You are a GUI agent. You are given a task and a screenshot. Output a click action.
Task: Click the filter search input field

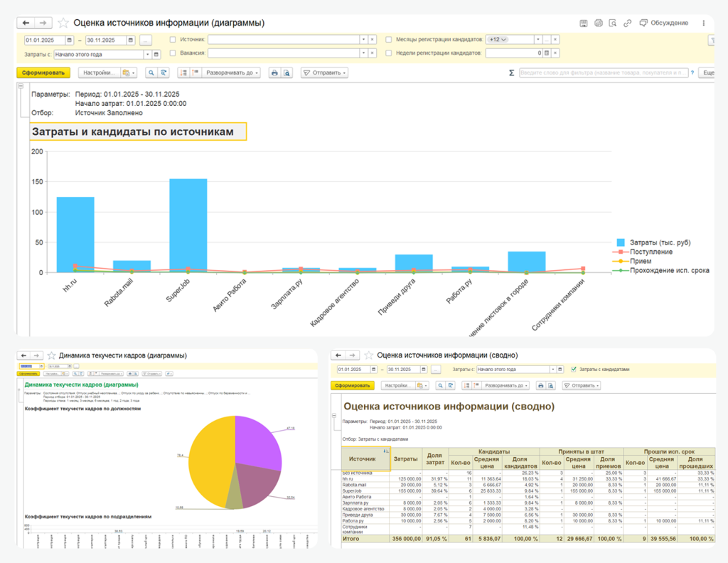coord(603,73)
